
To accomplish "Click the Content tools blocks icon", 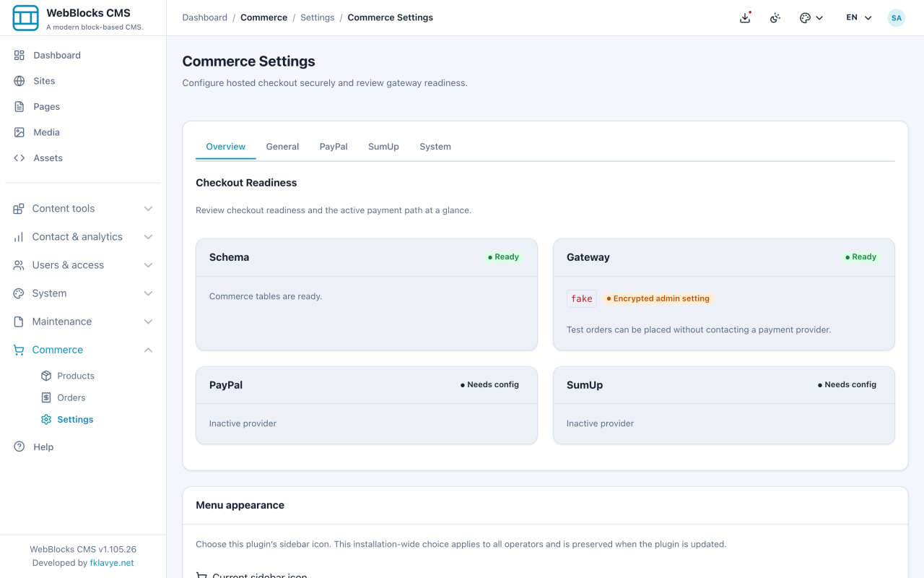I will [x=19, y=209].
